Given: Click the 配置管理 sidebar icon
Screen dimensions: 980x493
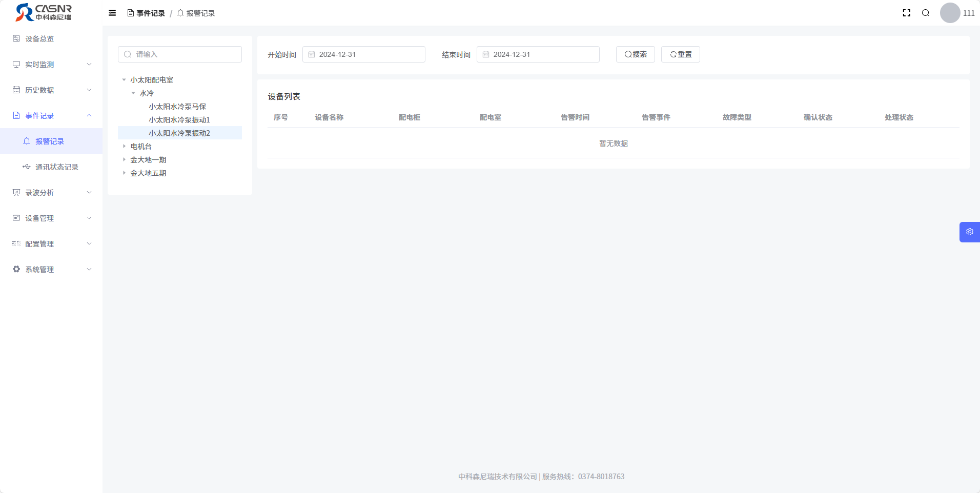Looking at the screenshot, I should click(x=16, y=243).
